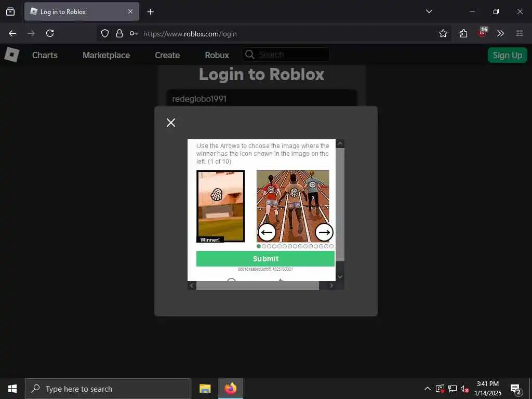Open the Firefox hamburger menu
This screenshot has width=532, height=399.
point(519,33)
